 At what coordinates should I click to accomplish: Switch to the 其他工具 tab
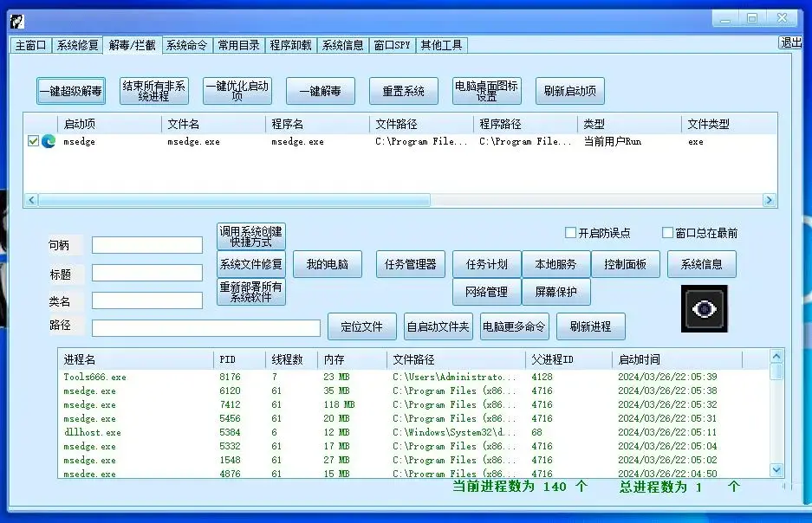coord(442,46)
